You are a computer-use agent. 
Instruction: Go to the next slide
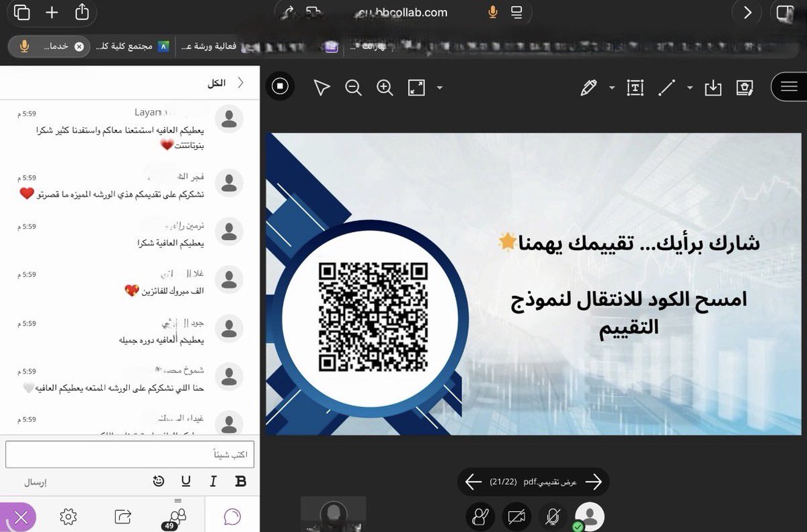pyautogui.click(x=593, y=482)
